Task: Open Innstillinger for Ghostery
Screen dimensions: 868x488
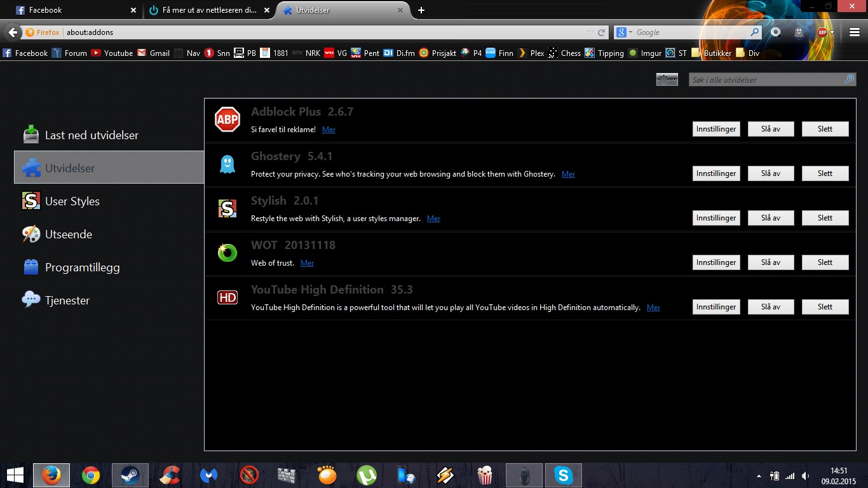Action: point(716,173)
